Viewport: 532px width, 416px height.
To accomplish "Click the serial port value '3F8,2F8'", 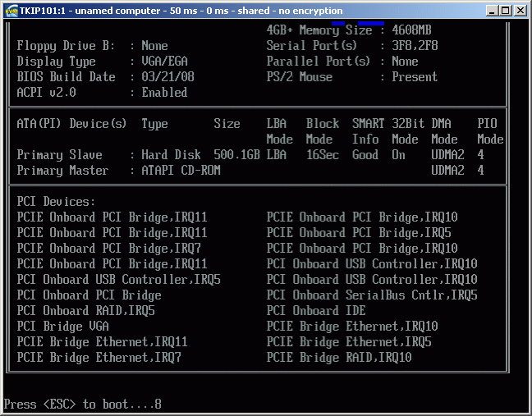I will coord(415,46).
